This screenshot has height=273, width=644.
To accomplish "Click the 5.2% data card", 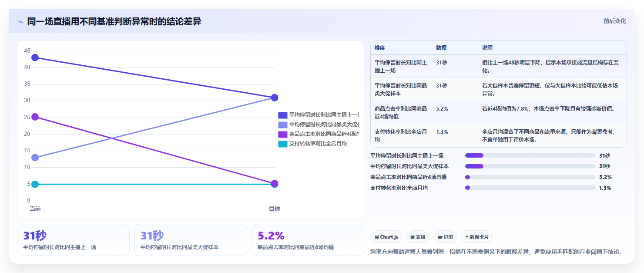I will 308,240.
